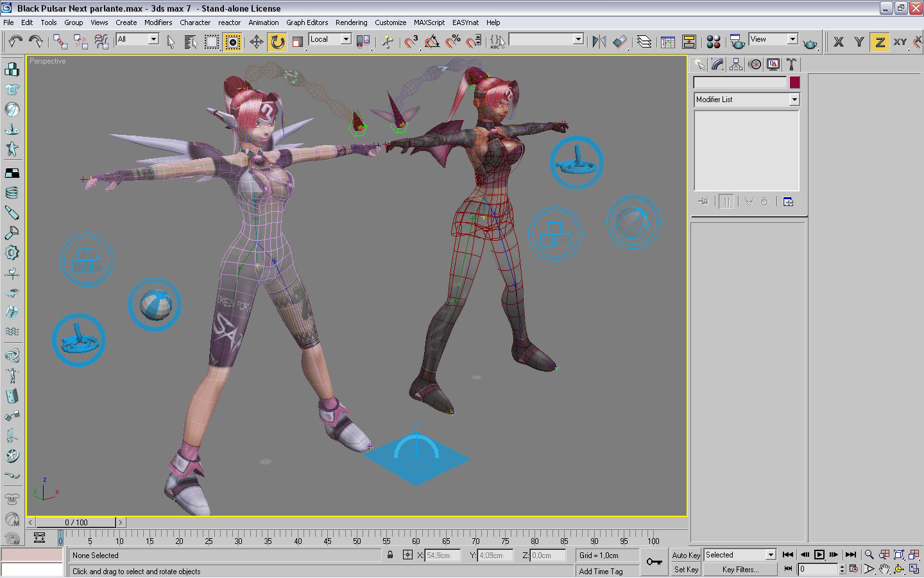Click the Use Pivot Point Center button

point(363,42)
